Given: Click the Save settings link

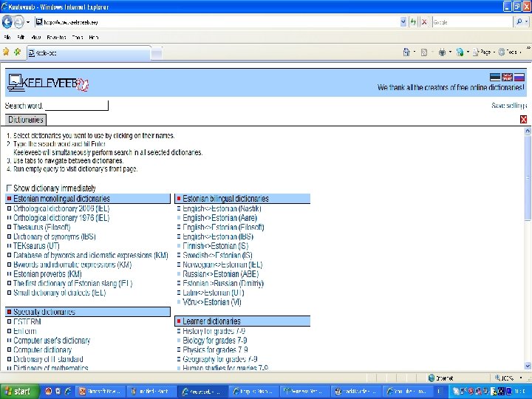Looking at the screenshot, I should 509,106.
